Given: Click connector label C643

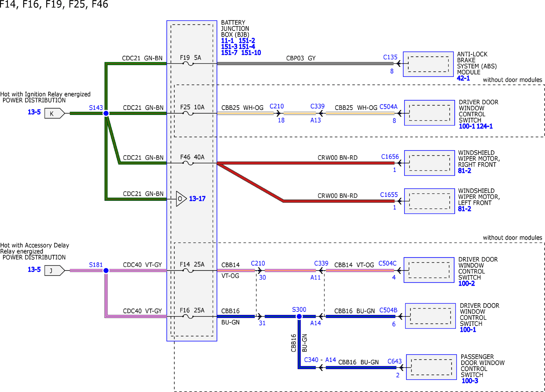Looking at the screenshot, I should [395, 361].
